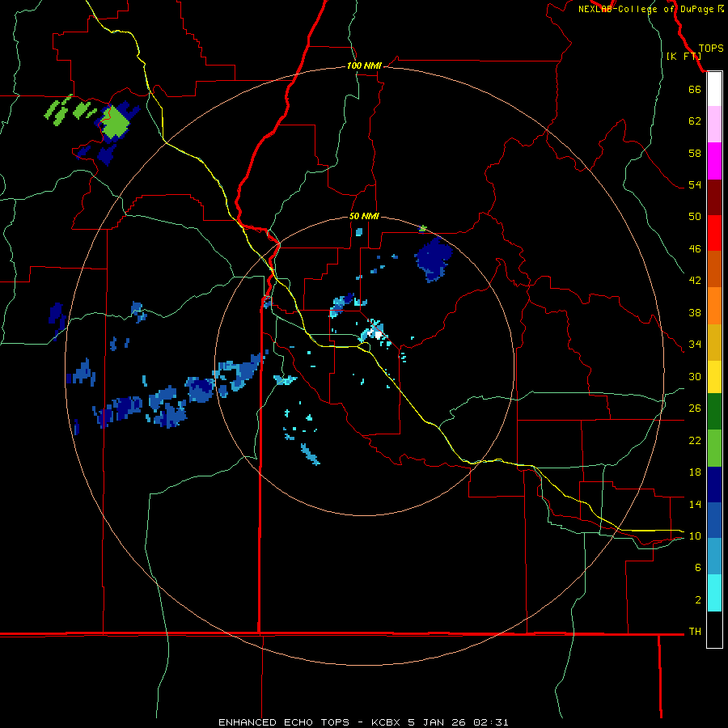The height and width of the screenshot is (728, 728).
Task: Click the "22" legend value
Action: pyautogui.click(x=695, y=440)
